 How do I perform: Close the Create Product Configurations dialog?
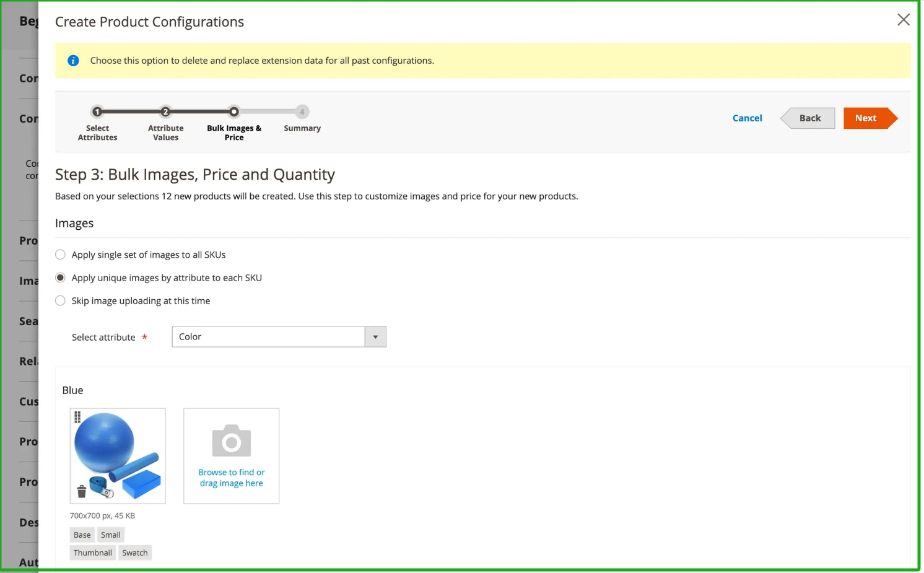click(903, 20)
